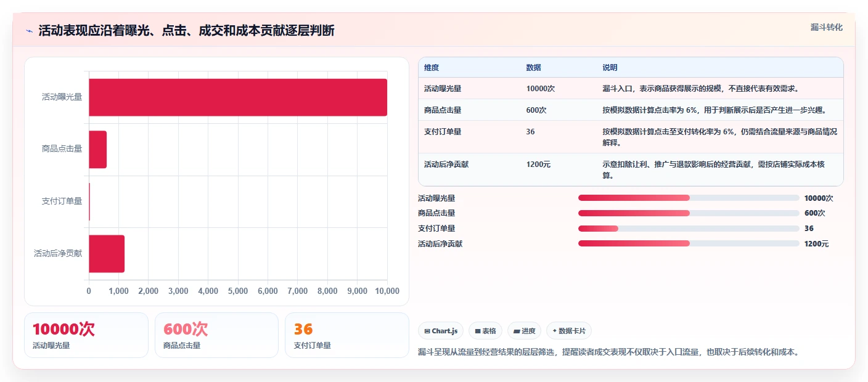Click the red 活动曝光量 bar in the chart
Viewport: 868px width, 382px height.
click(238, 97)
